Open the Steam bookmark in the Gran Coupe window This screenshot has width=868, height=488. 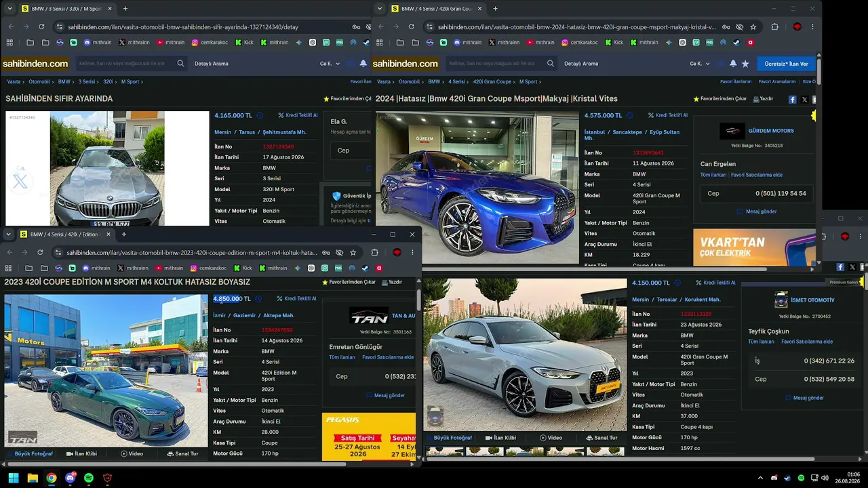point(736,42)
